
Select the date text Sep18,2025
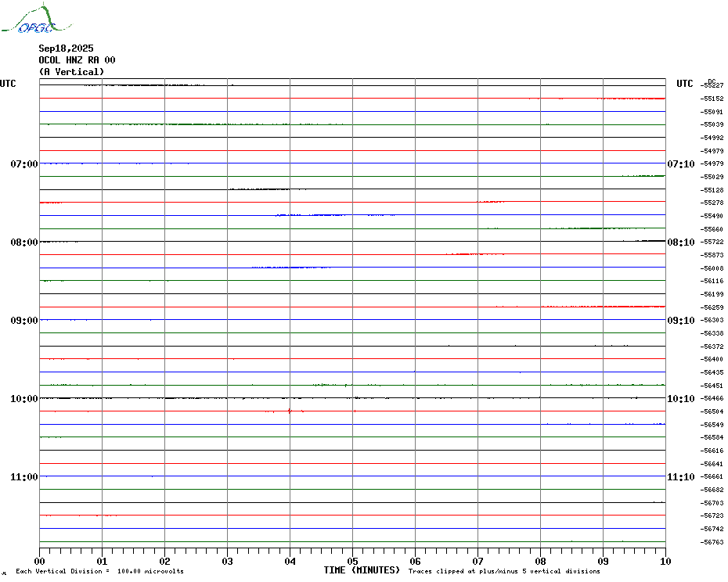click(66, 48)
